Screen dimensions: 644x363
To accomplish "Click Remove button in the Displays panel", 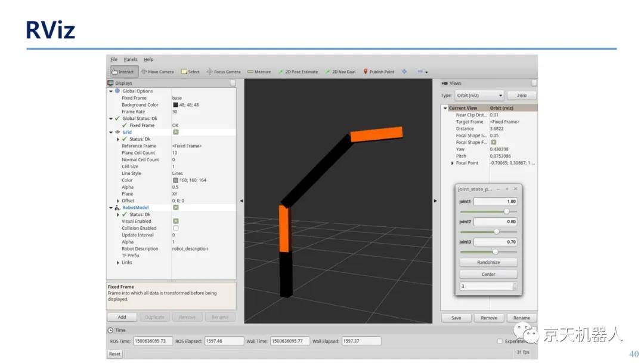I will [x=187, y=317].
